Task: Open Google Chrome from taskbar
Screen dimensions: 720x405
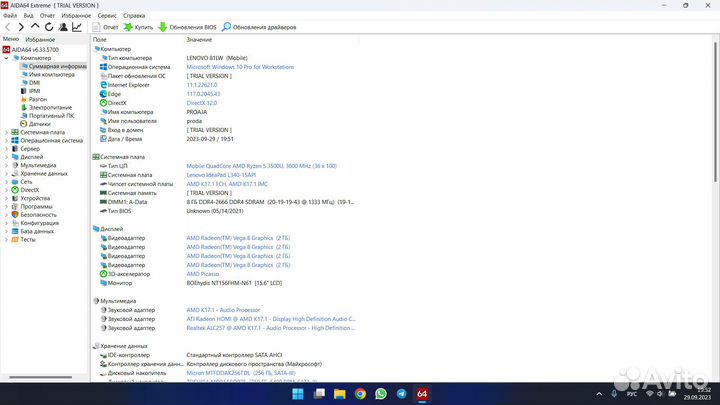Action: coord(360,394)
